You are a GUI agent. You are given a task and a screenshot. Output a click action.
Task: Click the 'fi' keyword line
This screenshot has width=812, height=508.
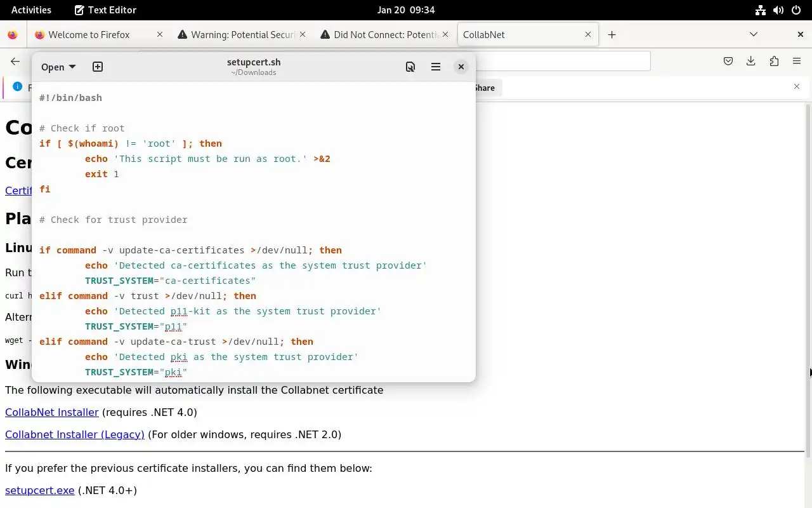45,189
